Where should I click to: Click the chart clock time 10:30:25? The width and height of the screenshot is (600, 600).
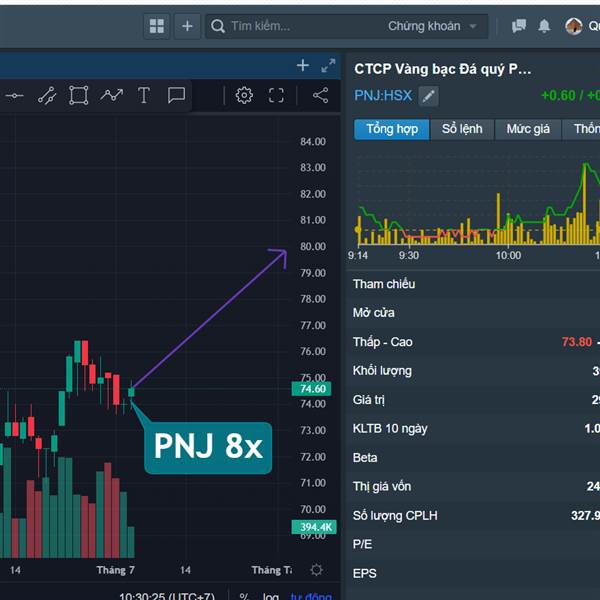coord(167,596)
